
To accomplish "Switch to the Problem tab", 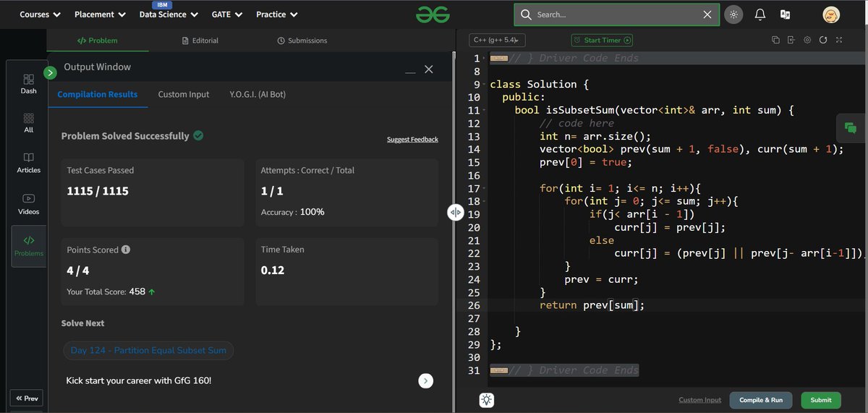I will 98,41.
